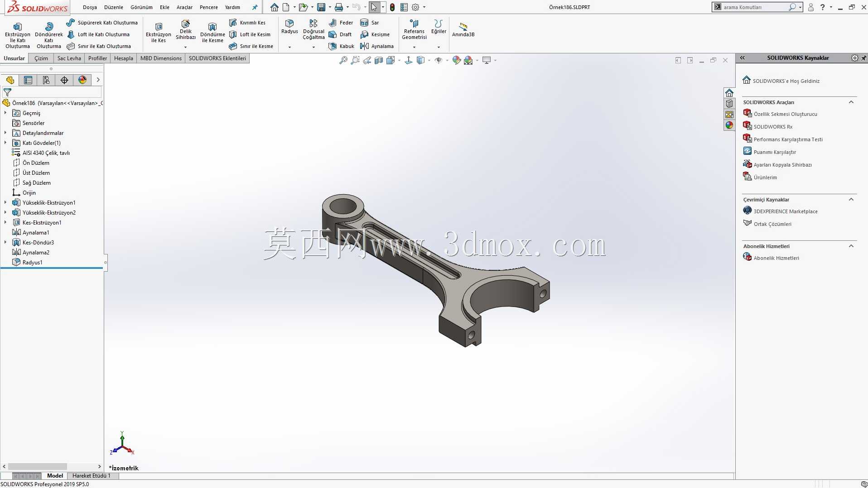Open Görünümler appearances task pane icon
The height and width of the screenshot is (488, 868).
729,125
